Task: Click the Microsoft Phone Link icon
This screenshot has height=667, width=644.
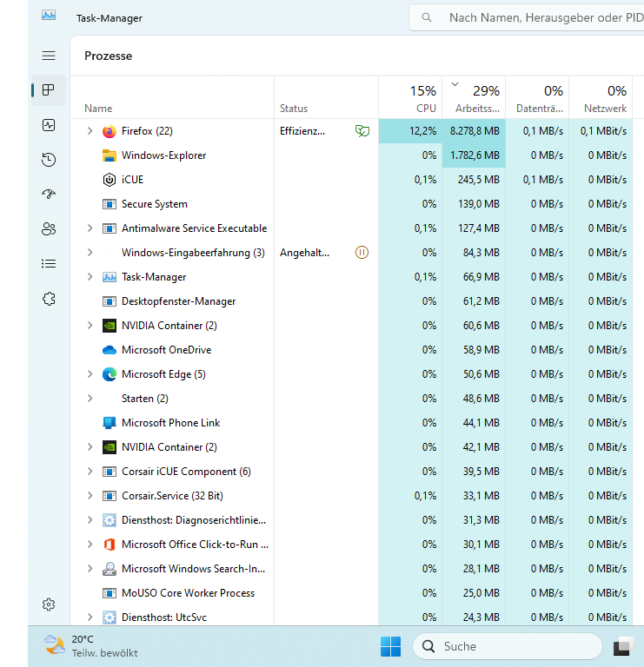Action: tap(110, 423)
